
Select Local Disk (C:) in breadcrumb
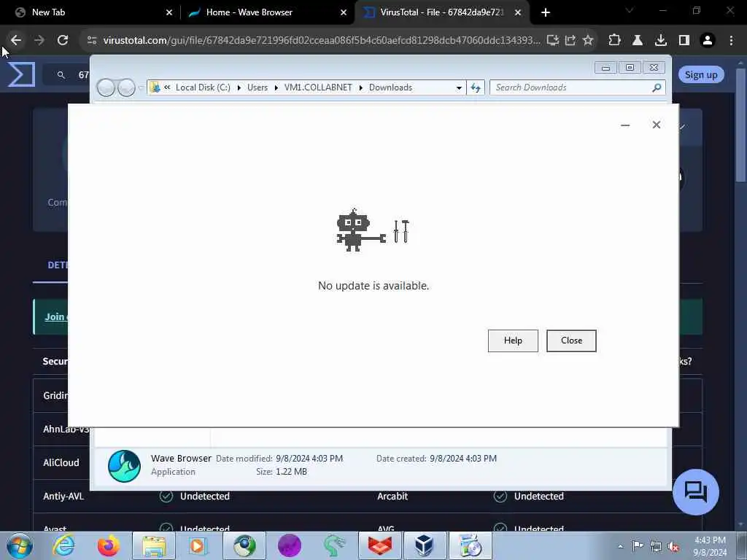point(203,87)
